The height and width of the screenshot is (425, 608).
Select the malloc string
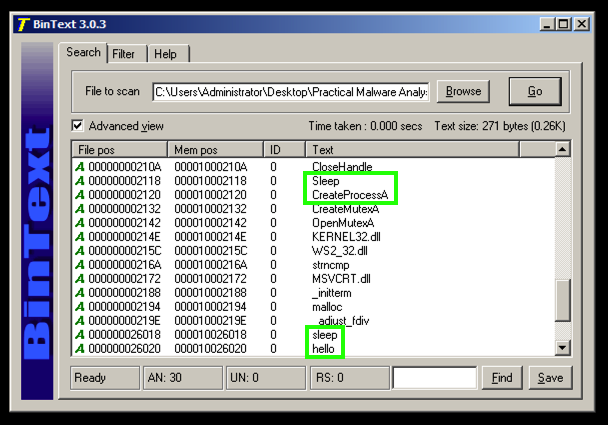coord(327,307)
